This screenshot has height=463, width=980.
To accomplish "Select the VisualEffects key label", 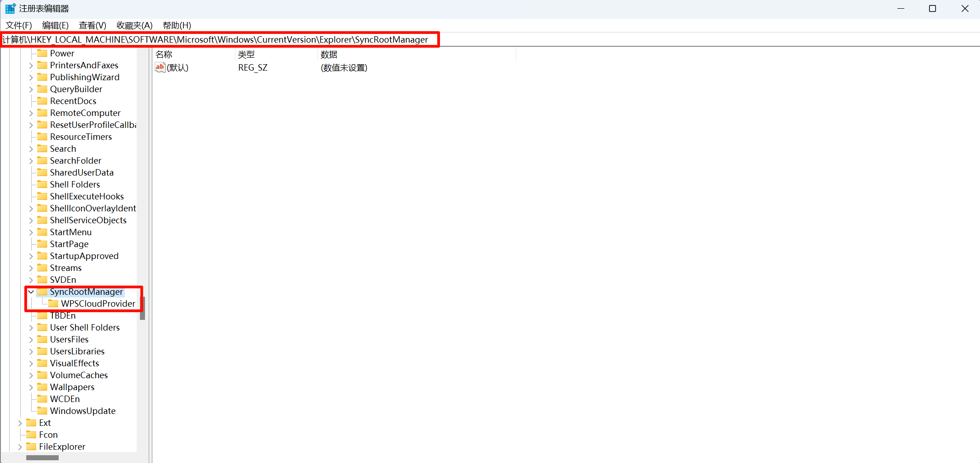I will 74,363.
